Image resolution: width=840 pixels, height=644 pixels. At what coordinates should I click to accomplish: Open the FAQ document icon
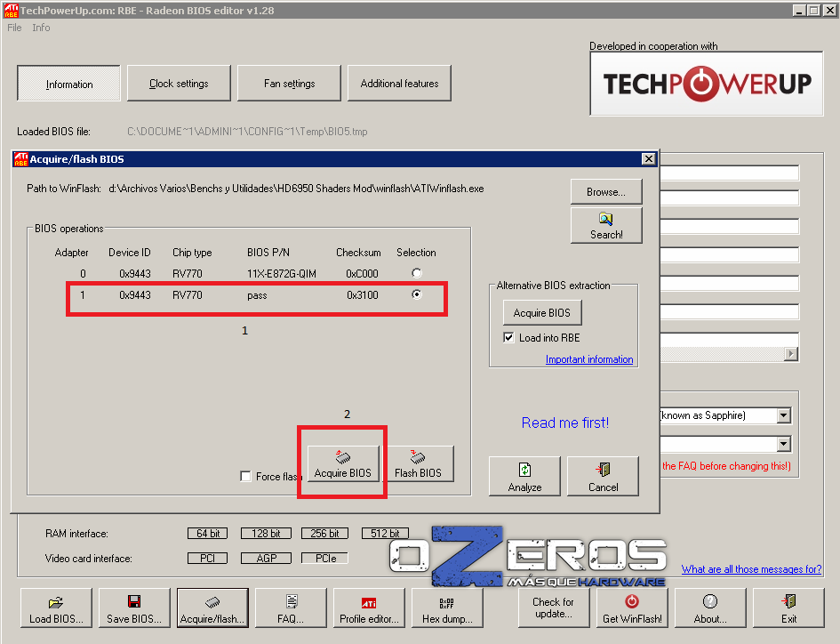pyautogui.click(x=291, y=601)
